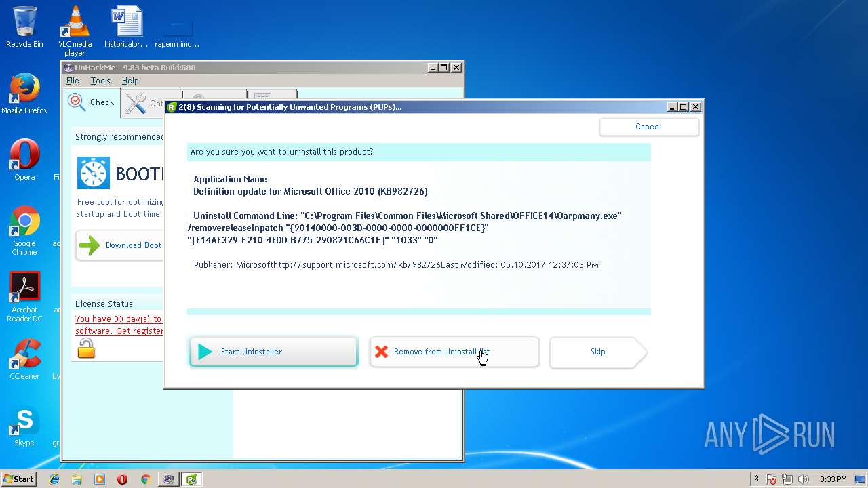
Task: Click the Mozilla Firefox desktop icon
Action: click(x=24, y=94)
